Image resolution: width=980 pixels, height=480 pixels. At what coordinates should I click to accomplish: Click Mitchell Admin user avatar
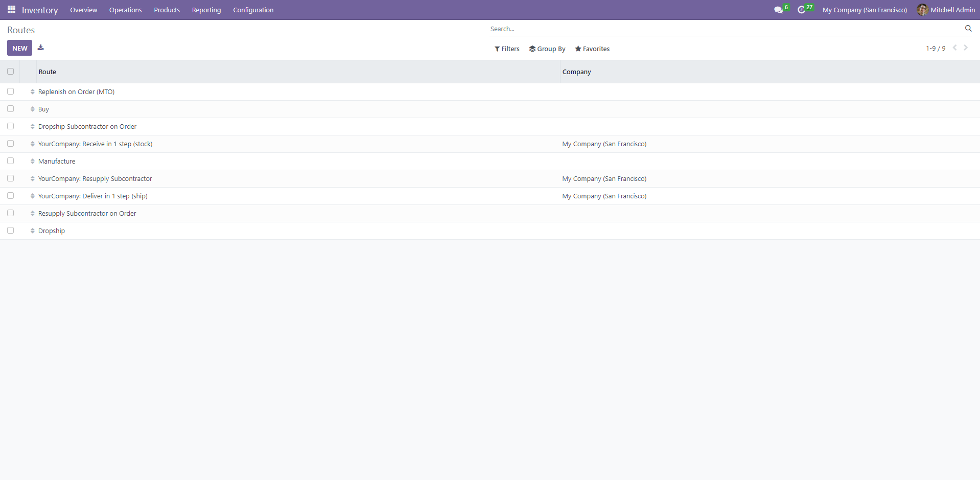point(922,10)
